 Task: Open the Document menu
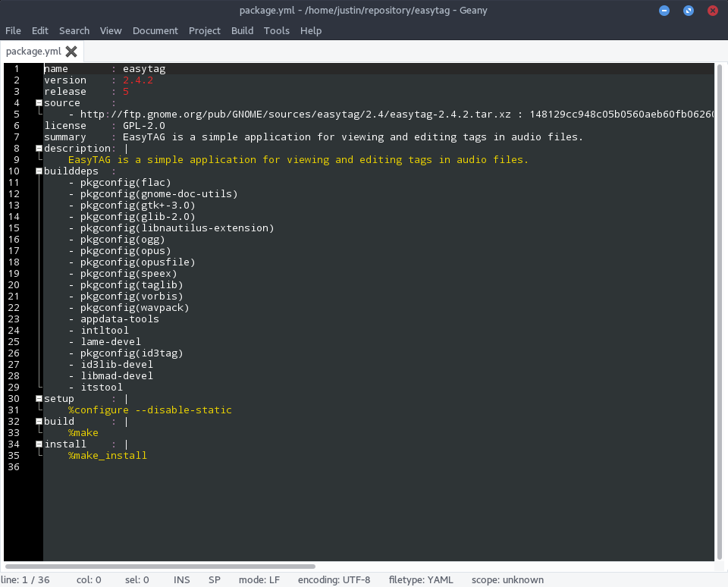coord(155,30)
